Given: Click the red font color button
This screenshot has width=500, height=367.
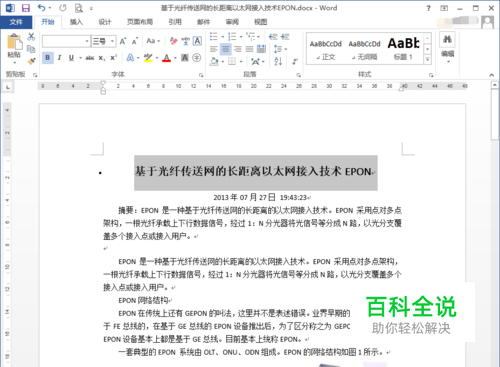Looking at the screenshot, I should pos(167,58).
